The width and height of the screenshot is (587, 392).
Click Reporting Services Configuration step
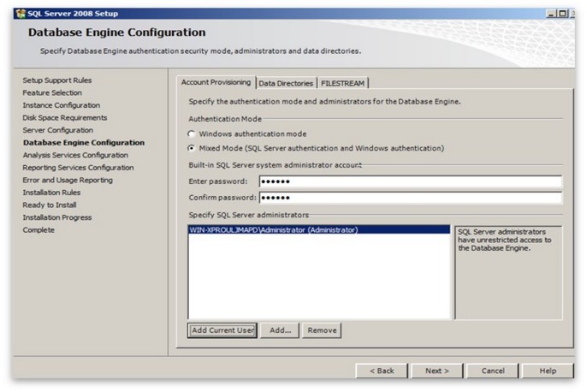(78, 168)
